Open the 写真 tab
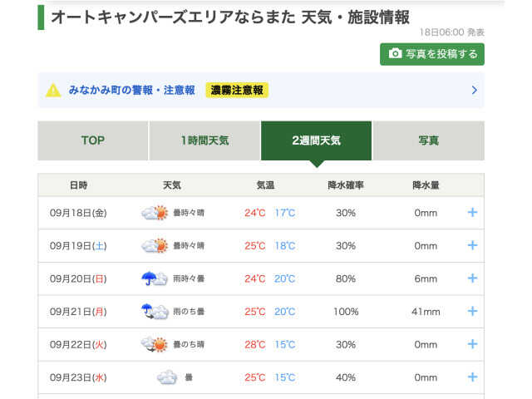The width and height of the screenshot is (532, 399). [429, 140]
